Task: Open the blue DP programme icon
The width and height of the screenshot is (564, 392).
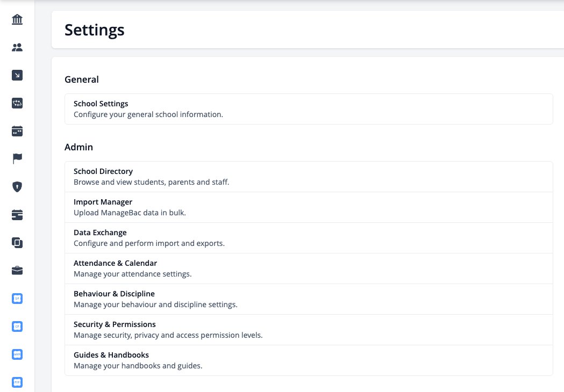Action: [x=17, y=299]
